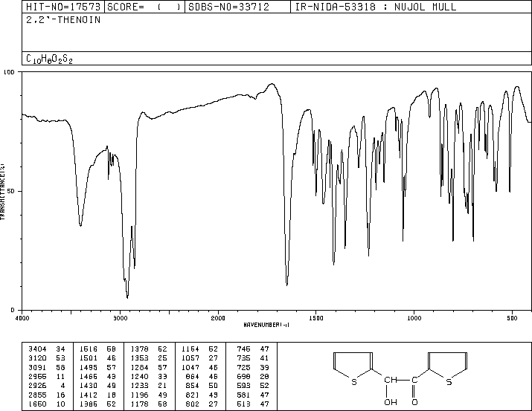Click the 1000 wavenumber axis label
The image size is (532, 411).
tap(414, 318)
